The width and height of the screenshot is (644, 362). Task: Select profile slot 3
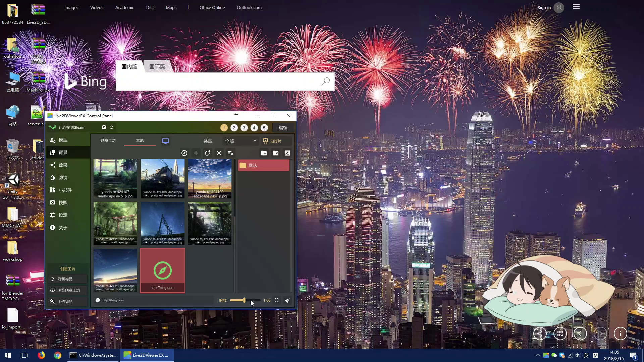pyautogui.click(x=244, y=128)
